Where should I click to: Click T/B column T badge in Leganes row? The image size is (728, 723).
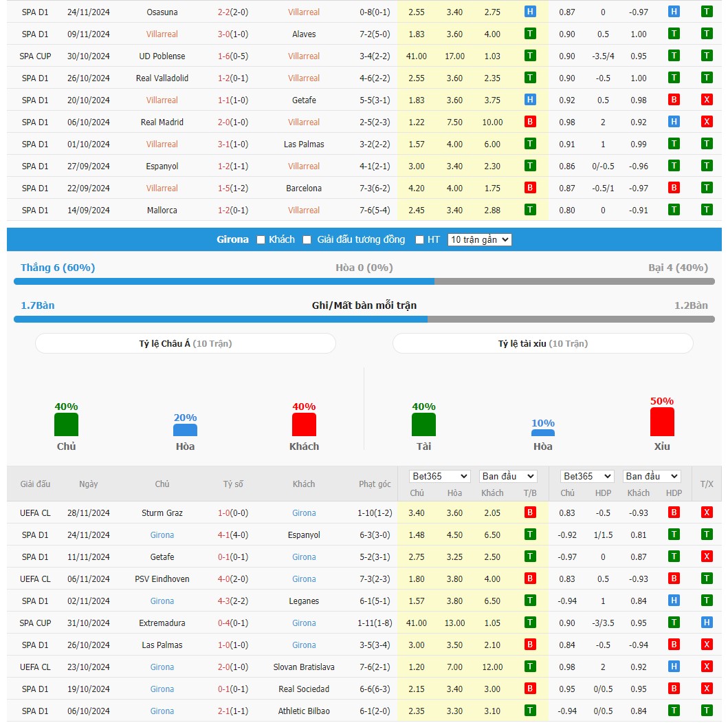click(x=530, y=601)
